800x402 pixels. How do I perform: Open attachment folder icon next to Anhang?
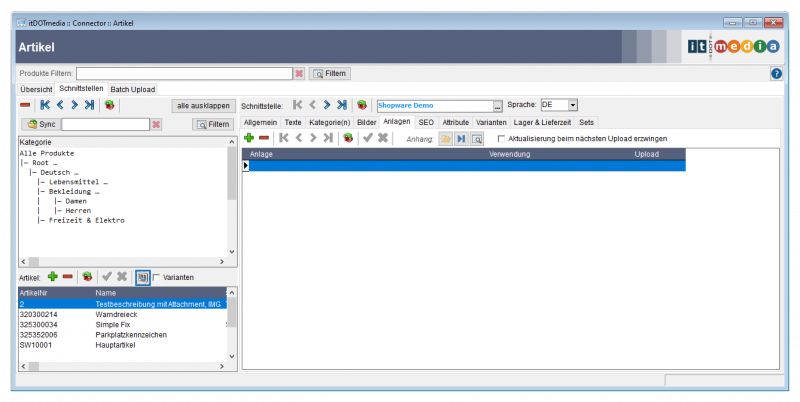pyautogui.click(x=446, y=138)
